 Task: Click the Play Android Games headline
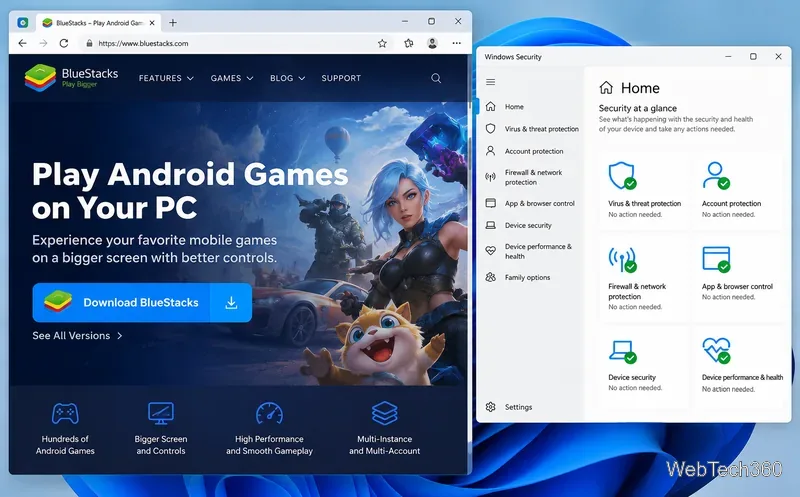coord(190,190)
